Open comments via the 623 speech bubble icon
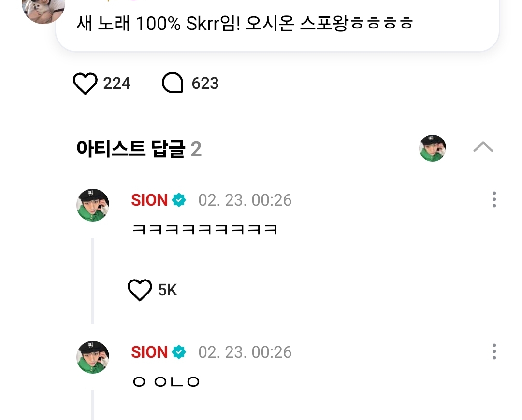 coord(173,84)
